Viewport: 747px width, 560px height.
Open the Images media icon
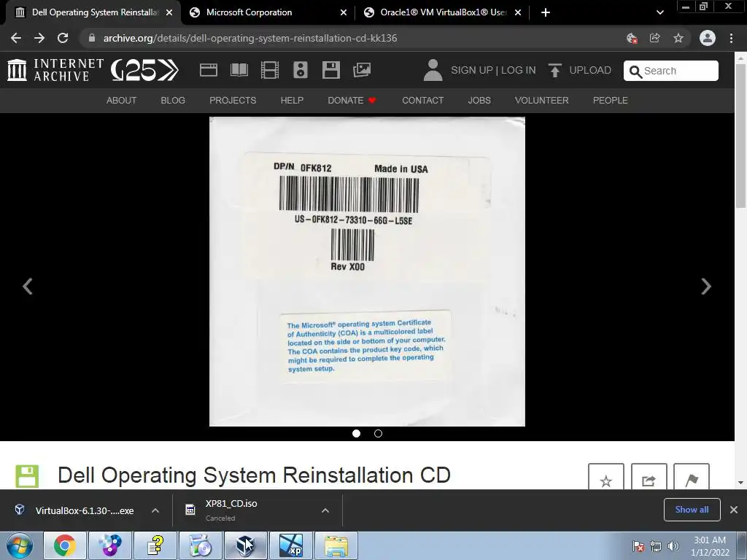coord(362,70)
